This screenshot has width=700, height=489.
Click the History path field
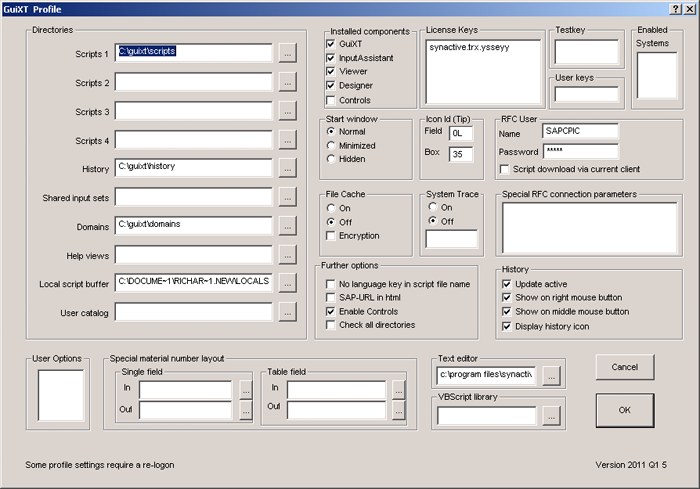(x=193, y=168)
